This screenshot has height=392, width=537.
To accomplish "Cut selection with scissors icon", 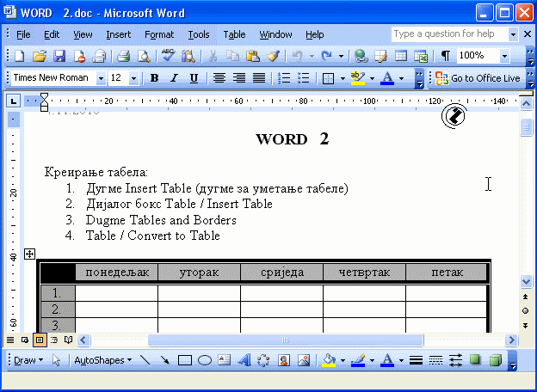I will click(213, 56).
